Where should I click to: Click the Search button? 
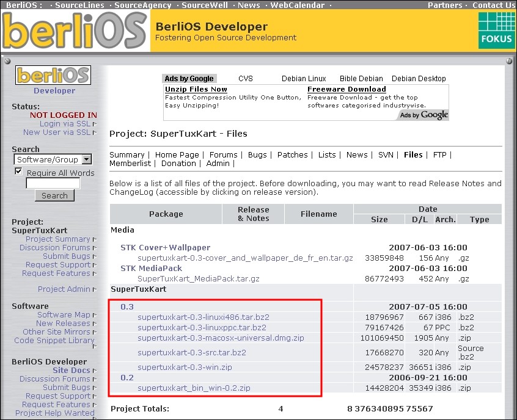point(55,196)
